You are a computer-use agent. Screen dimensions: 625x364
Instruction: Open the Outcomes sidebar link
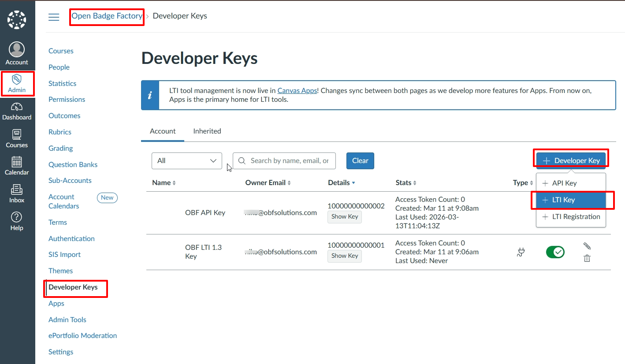[64, 116]
